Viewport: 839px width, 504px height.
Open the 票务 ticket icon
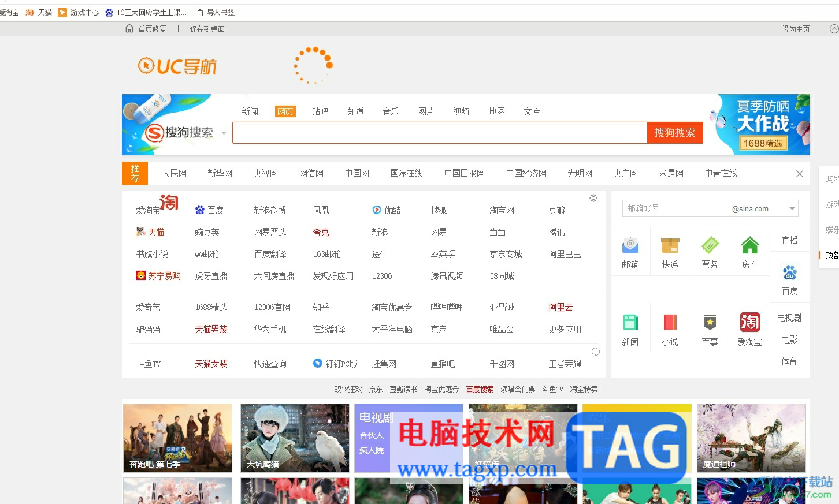tap(710, 246)
